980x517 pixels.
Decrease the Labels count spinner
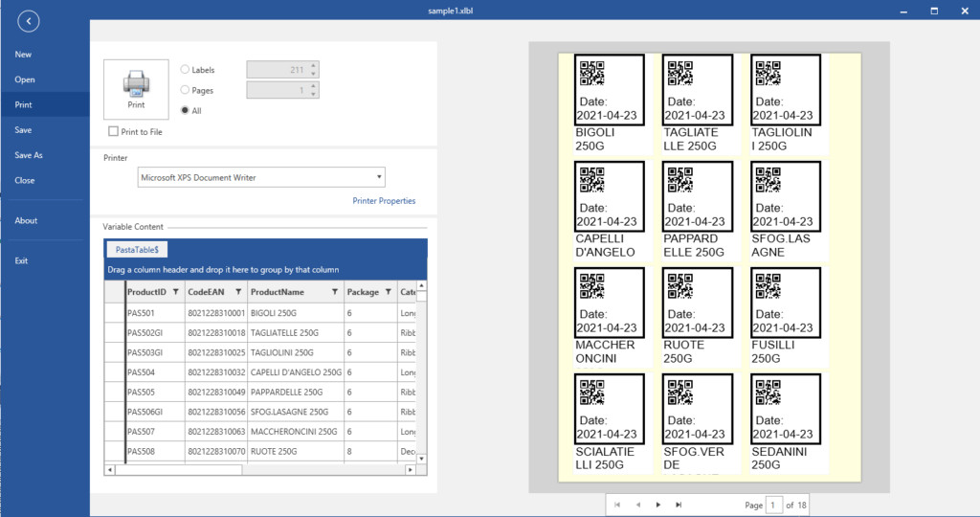click(x=314, y=74)
